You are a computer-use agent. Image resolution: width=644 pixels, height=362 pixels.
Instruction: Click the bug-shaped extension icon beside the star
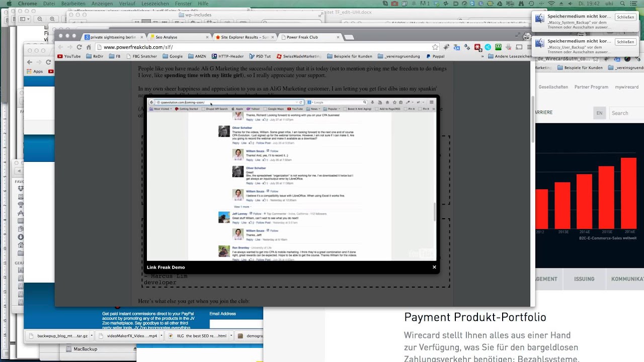click(x=446, y=47)
